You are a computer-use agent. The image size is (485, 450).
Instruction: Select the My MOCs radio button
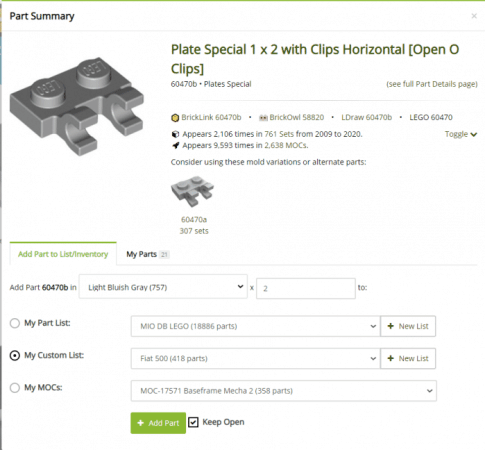15,388
